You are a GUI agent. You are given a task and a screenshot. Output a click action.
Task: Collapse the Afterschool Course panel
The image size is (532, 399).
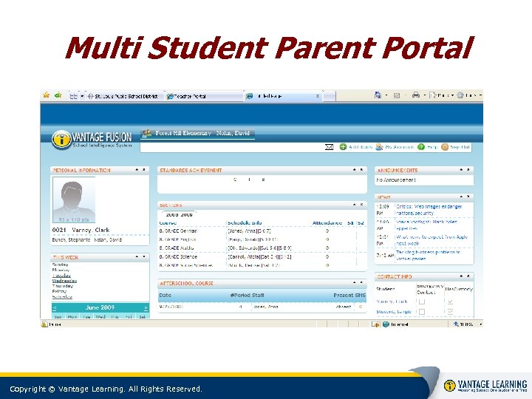point(354,282)
